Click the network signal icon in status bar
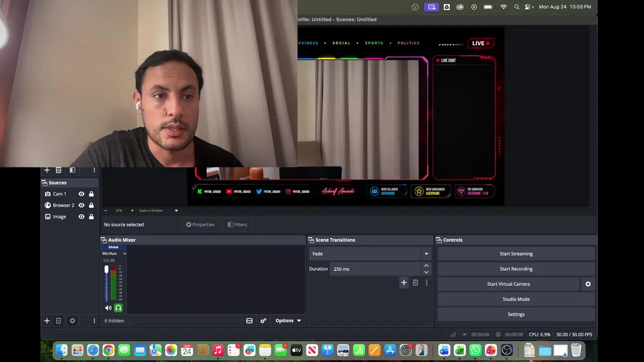The width and height of the screenshot is (644, 362). 452,334
